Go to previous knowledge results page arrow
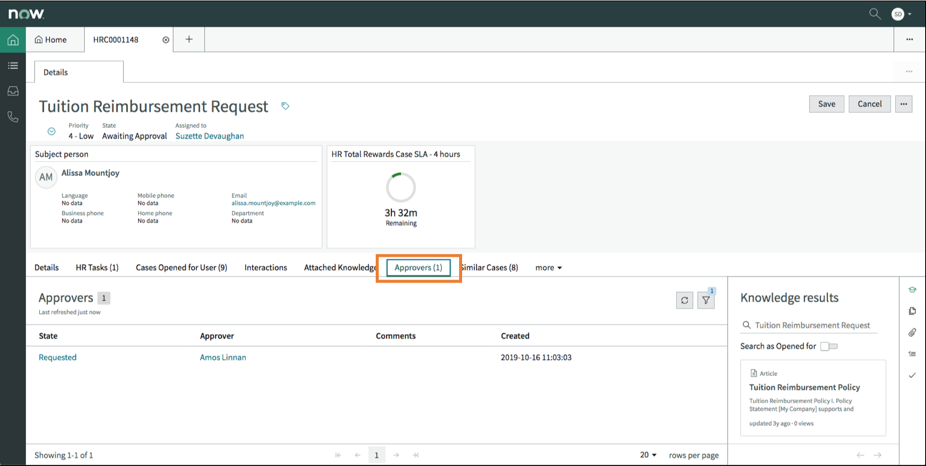926x466 pixels. tap(860, 455)
